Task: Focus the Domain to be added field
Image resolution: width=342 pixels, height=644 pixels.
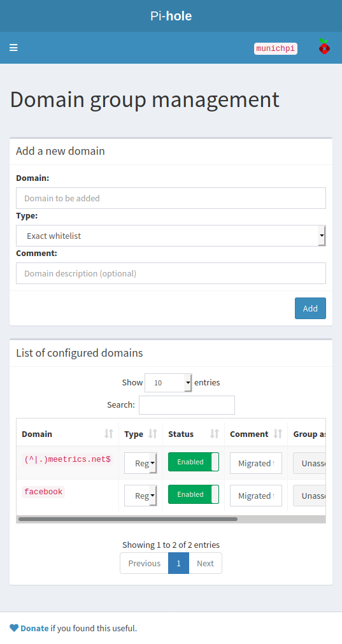Action: point(171,198)
